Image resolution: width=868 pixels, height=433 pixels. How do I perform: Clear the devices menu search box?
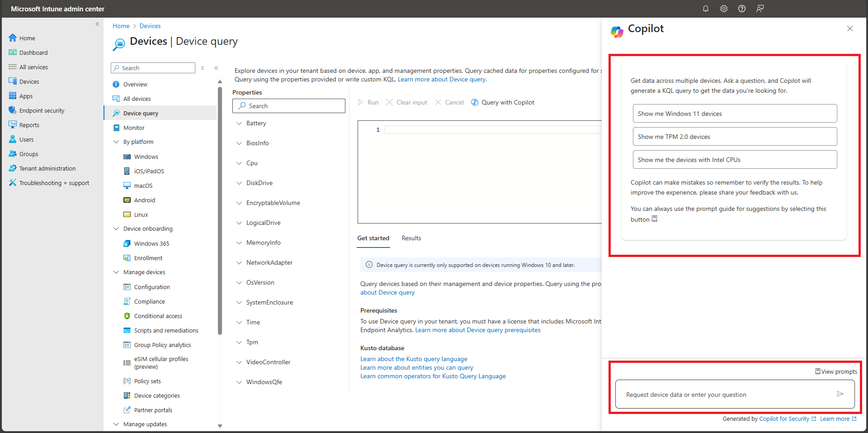pos(203,68)
